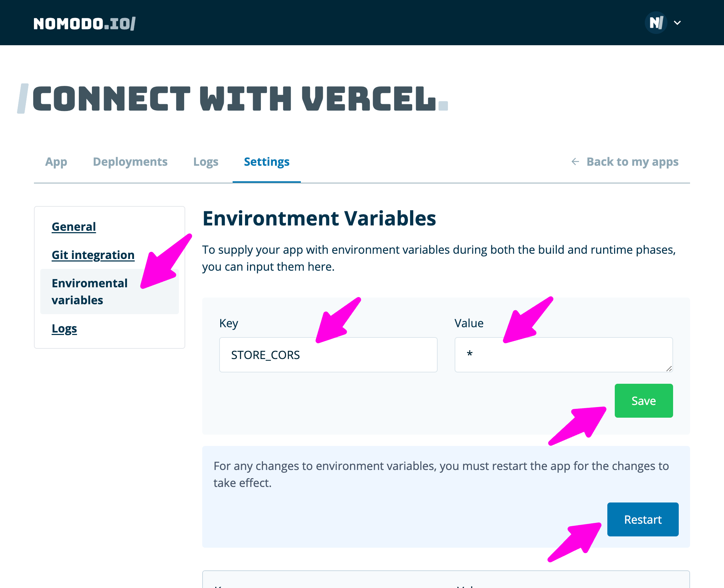This screenshot has height=588, width=724.
Task: Click the Environtment Variables section heading
Action: (319, 218)
